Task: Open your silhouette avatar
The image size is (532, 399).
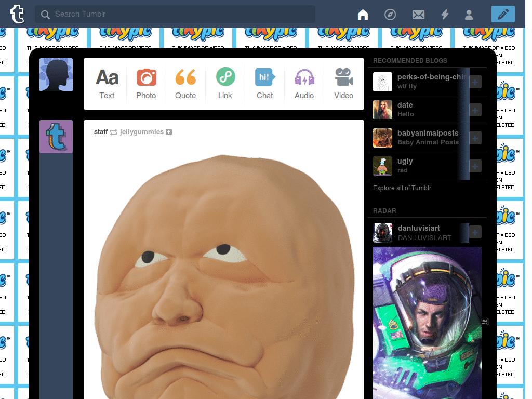Action: 56,75
